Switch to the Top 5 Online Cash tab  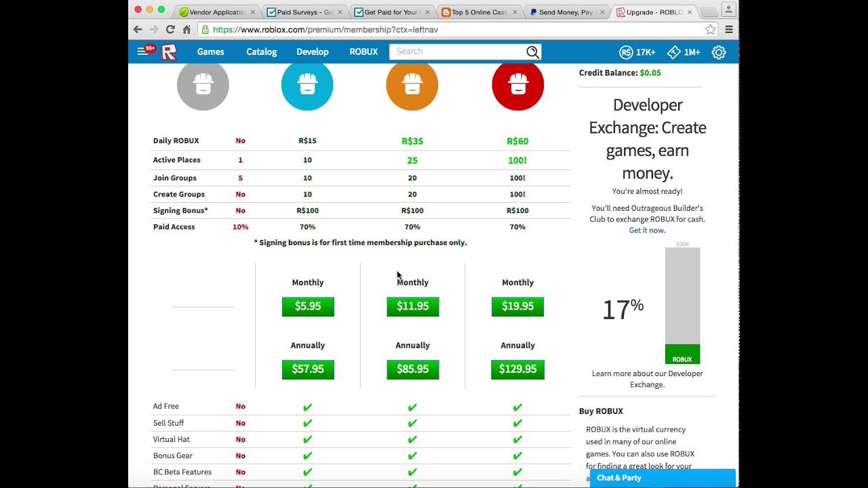click(x=479, y=12)
